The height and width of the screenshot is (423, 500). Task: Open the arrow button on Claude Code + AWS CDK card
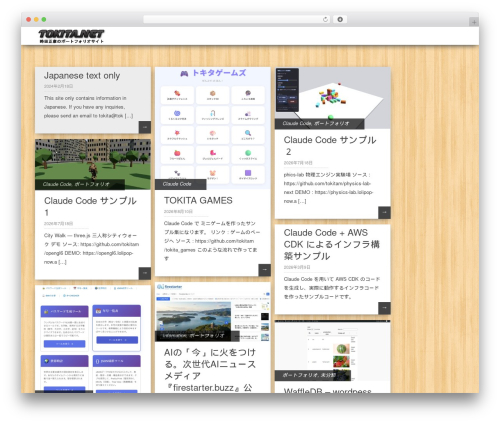tap(384, 308)
